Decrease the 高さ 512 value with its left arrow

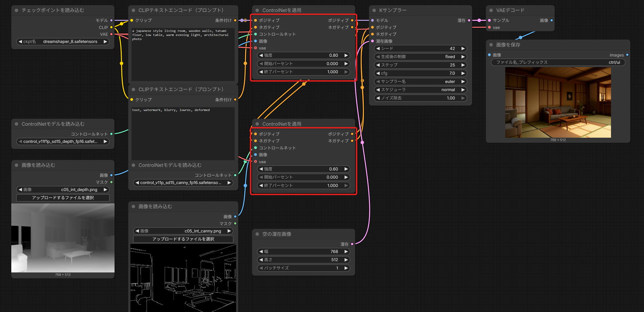pyautogui.click(x=261, y=260)
